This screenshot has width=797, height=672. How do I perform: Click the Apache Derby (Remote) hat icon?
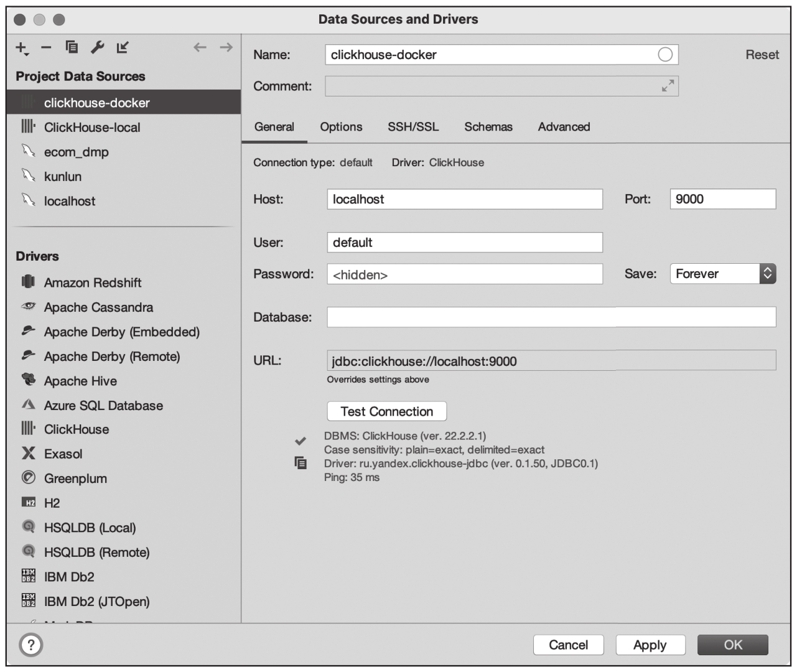[x=28, y=355]
